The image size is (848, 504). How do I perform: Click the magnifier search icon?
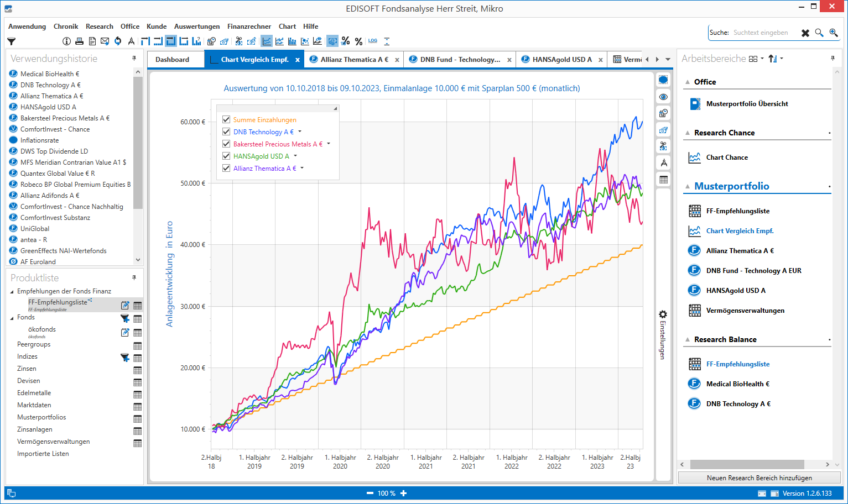[819, 33]
